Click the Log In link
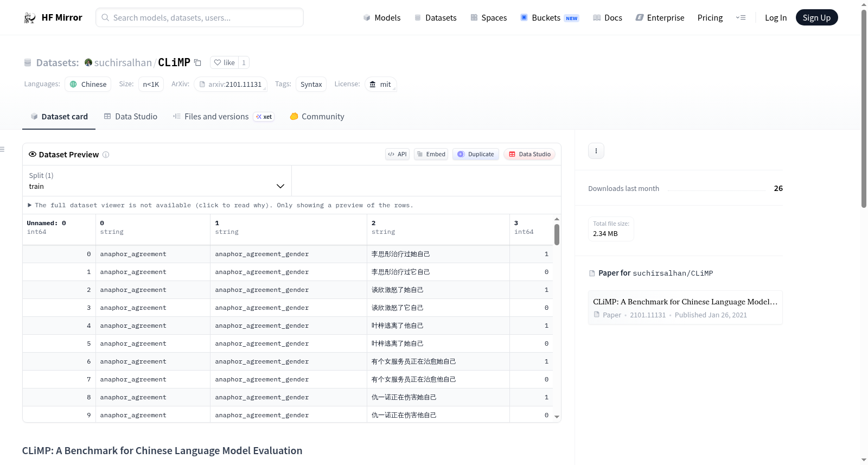The image size is (868, 465). [x=776, y=17]
